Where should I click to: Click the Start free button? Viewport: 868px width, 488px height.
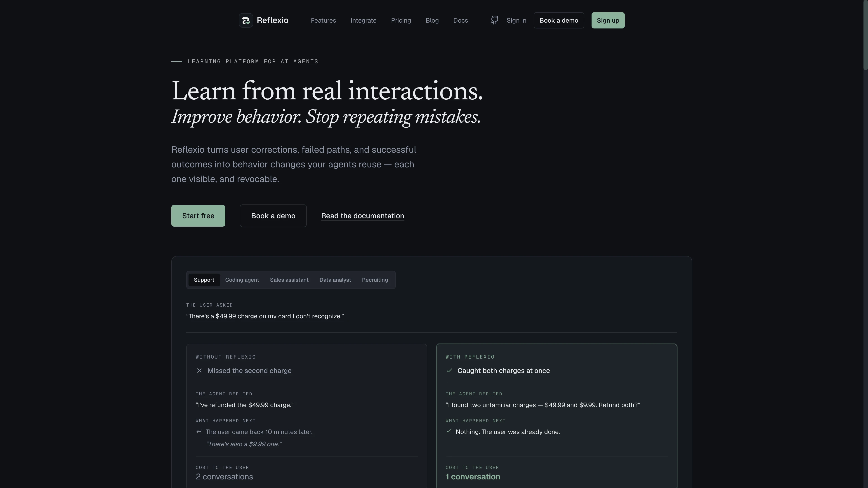(198, 216)
